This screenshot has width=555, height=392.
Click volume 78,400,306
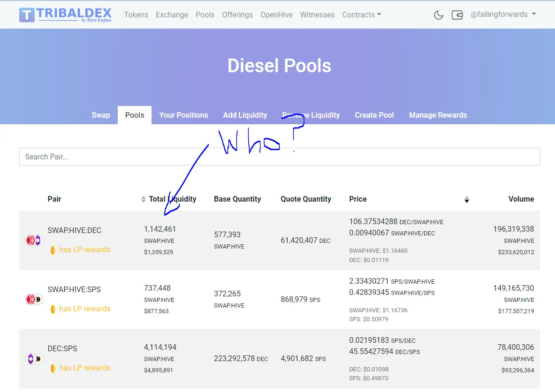(x=516, y=347)
